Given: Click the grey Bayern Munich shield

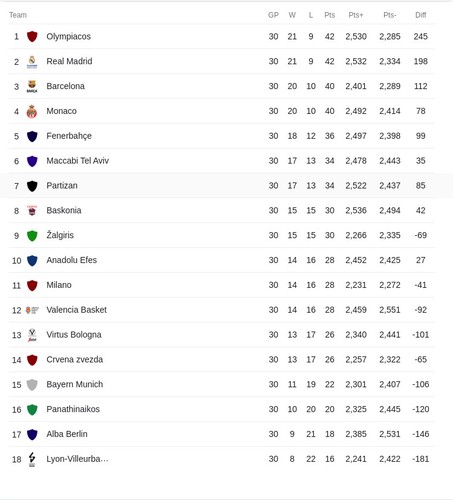Looking at the screenshot, I should [x=32, y=384].
